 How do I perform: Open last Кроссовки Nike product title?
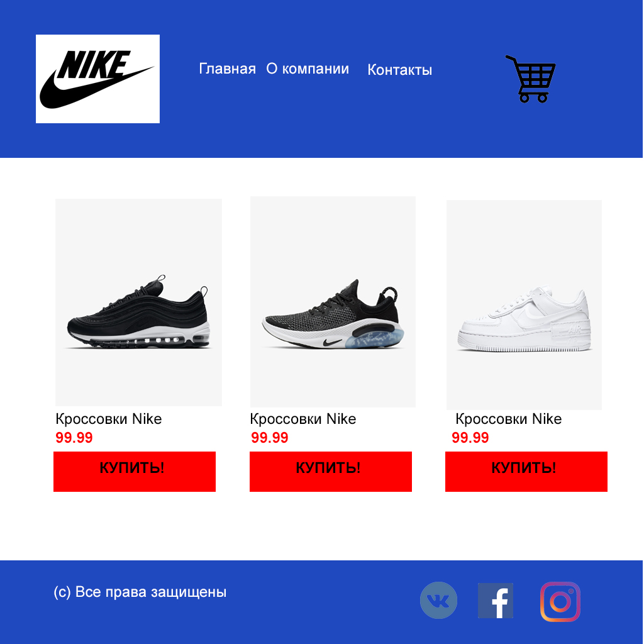pyautogui.click(x=508, y=419)
